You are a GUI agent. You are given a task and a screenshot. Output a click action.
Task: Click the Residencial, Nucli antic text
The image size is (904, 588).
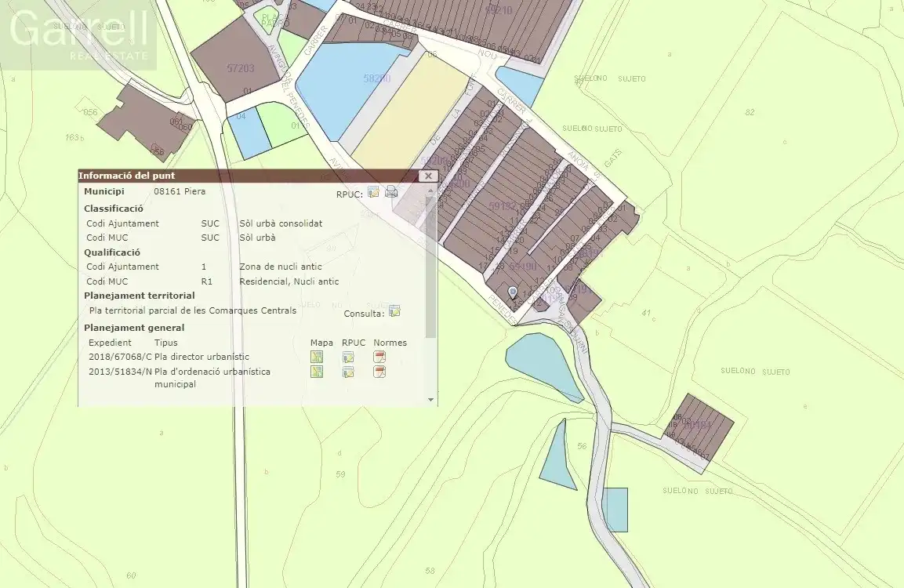pyautogui.click(x=289, y=281)
